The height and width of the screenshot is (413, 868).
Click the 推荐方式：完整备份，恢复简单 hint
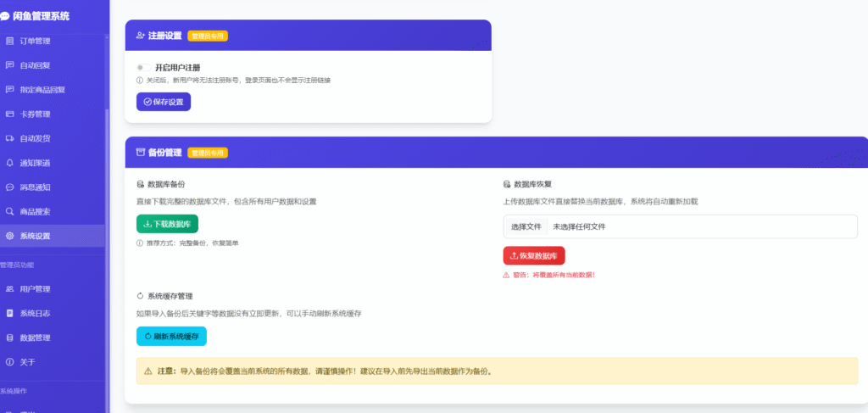187,243
